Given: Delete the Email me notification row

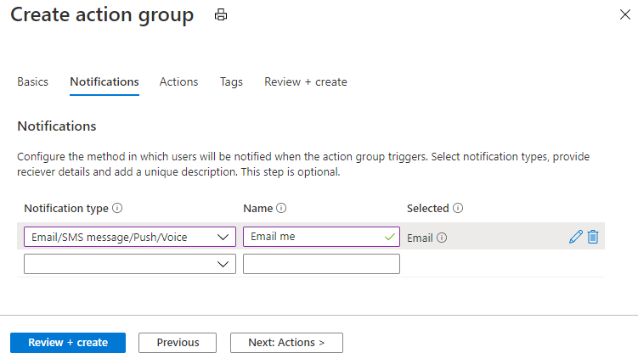Looking at the screenshot, I should point(593,237).
